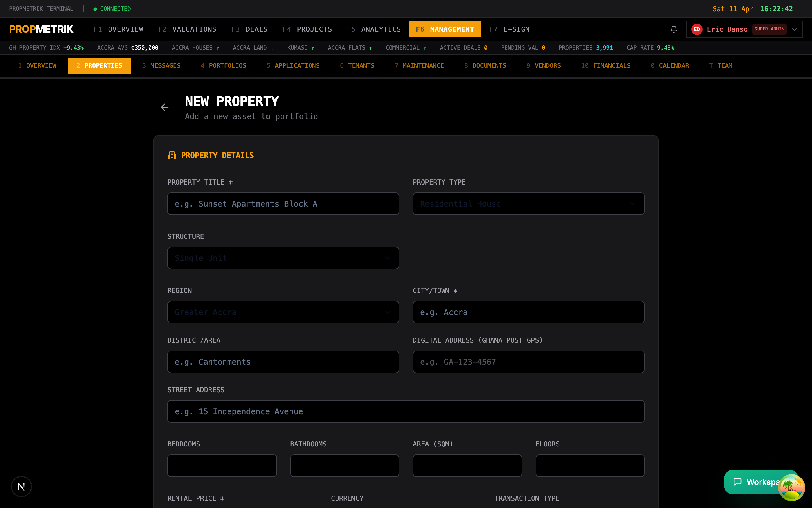Open F2 Valuations section
The image size is (812, 508).
[x=187, y=29]
